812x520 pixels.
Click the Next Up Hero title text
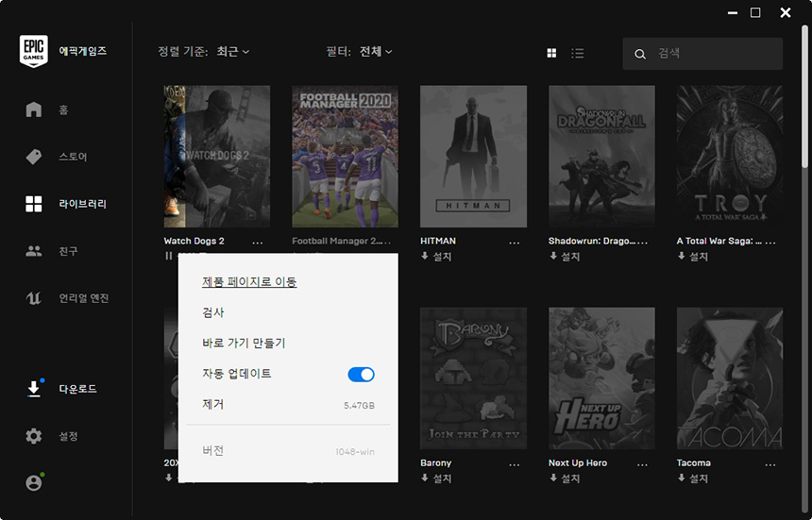click(578, 463)
